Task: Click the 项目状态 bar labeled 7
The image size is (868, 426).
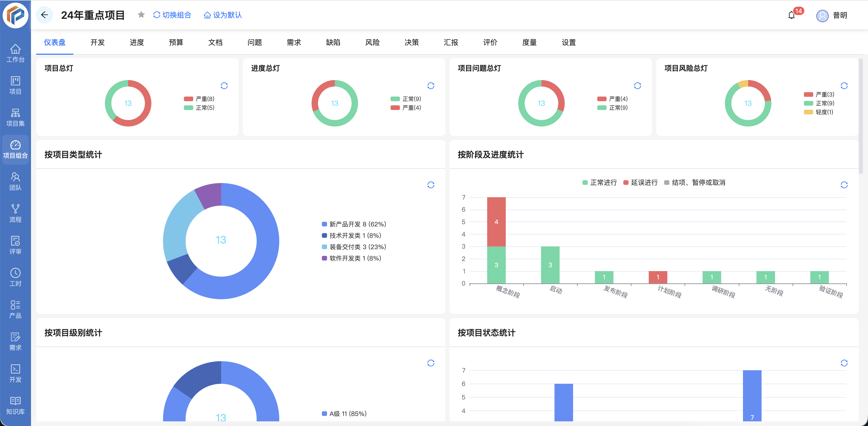Action: pyautogui.click(x=752, y=396)
